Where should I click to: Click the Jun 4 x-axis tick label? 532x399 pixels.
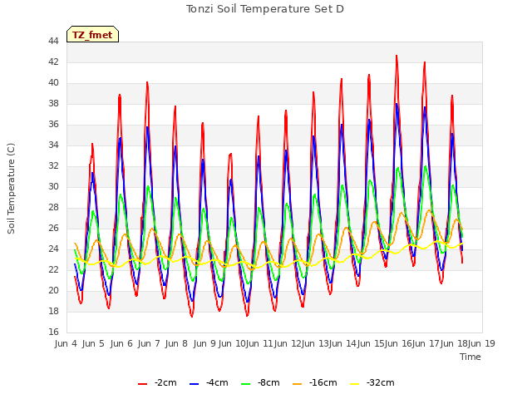(66, 343)
